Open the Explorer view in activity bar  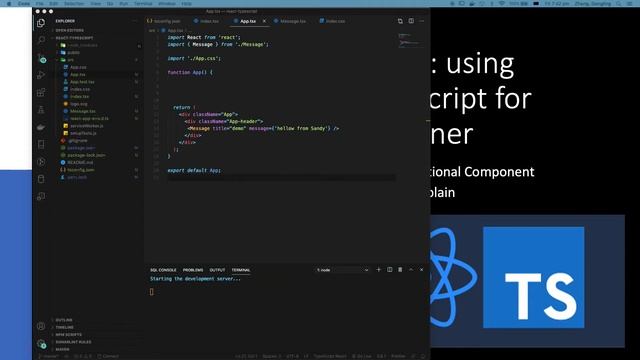pos(41,23)
